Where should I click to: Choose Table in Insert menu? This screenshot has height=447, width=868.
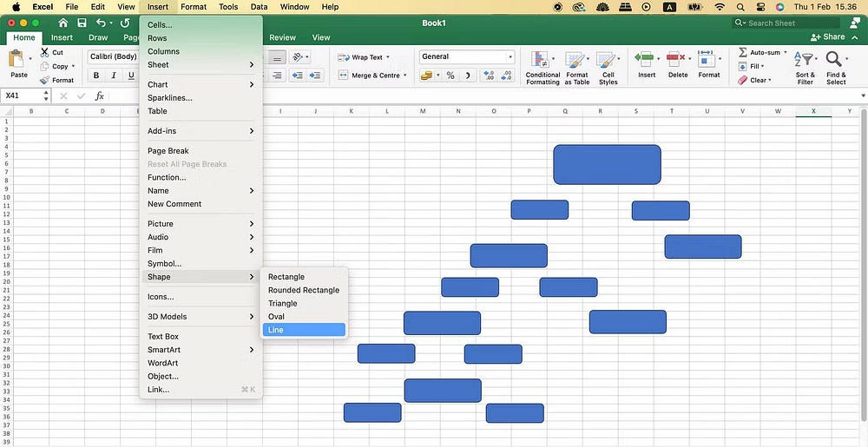click(x=201, y=111)
